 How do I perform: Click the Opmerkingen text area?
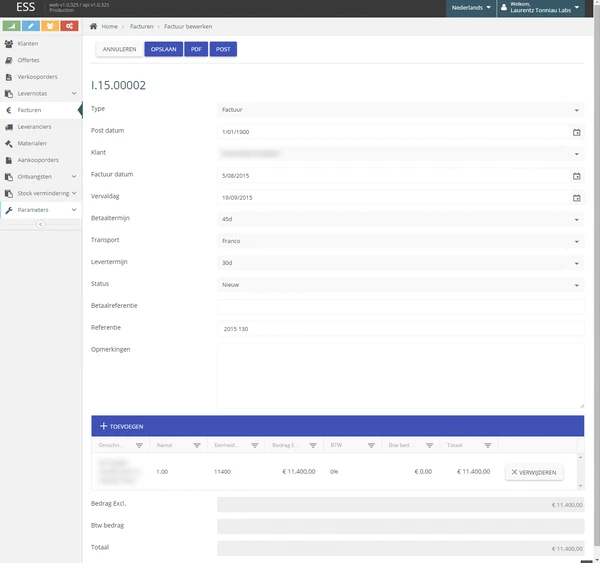coord(400,376)
